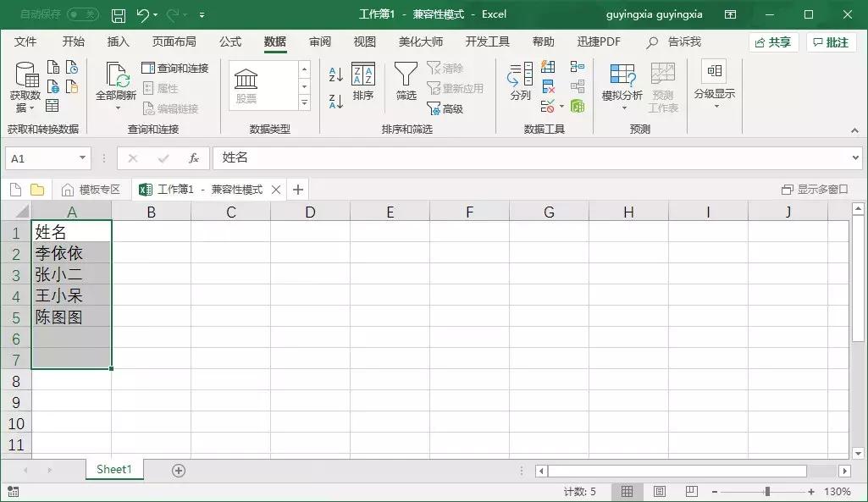Expand the data types gallery arrow
Image resolution: width=868 pixels, height=502 pixels.
pos(302,103)
